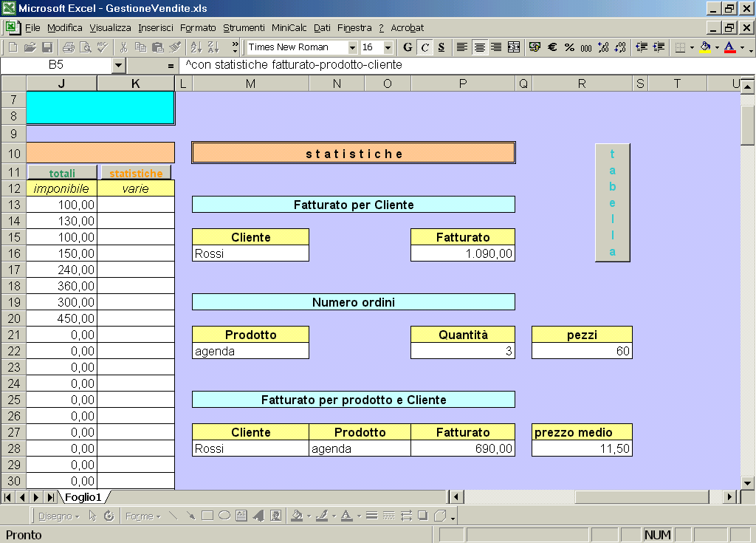756x543 pixels.
Task: Open the Visualizza menu
Action: point(110,28)
